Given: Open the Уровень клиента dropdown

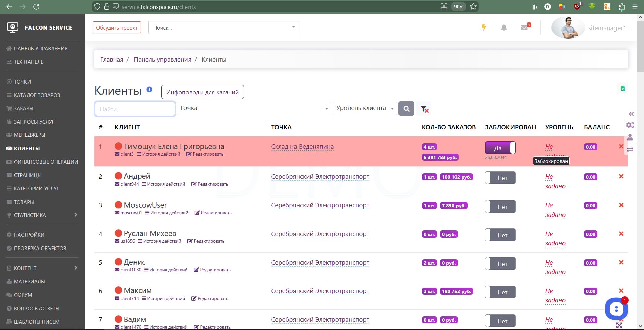Looking at the screenshot, I should (x=365, y=108).
